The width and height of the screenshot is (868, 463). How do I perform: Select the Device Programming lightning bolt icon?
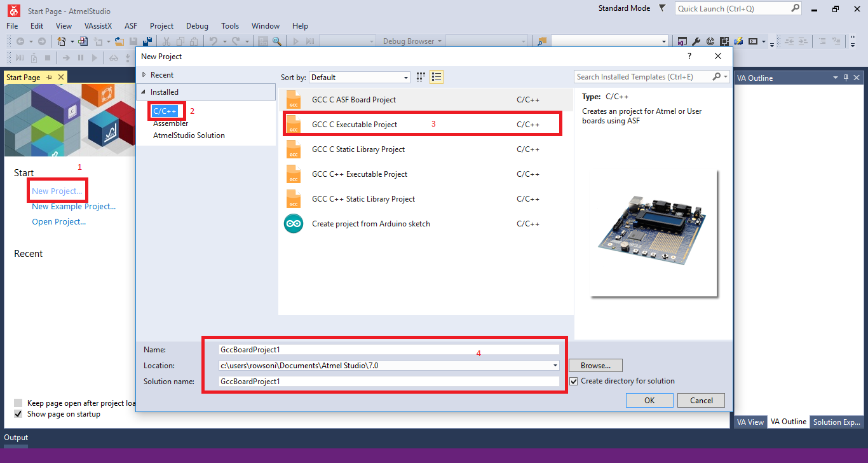click(x=738, y=41)
